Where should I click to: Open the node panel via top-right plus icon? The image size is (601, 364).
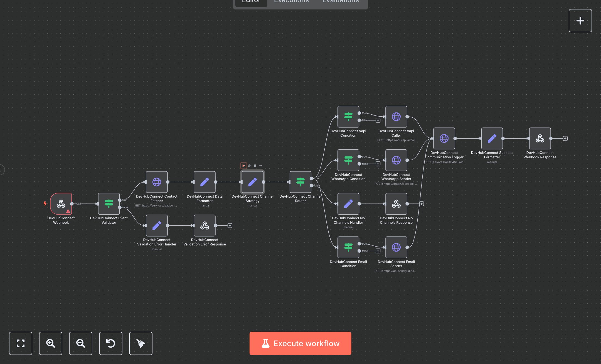pos(580,20)
